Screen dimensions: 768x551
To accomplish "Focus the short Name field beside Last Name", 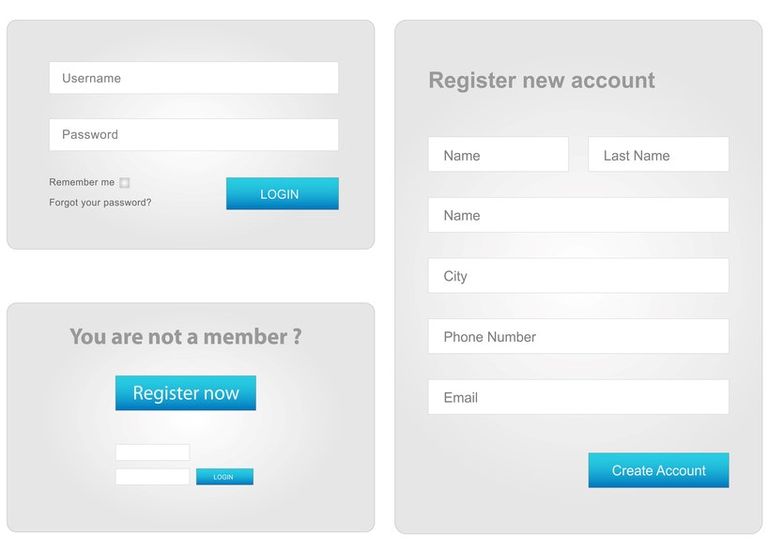I will click(498, 154).
